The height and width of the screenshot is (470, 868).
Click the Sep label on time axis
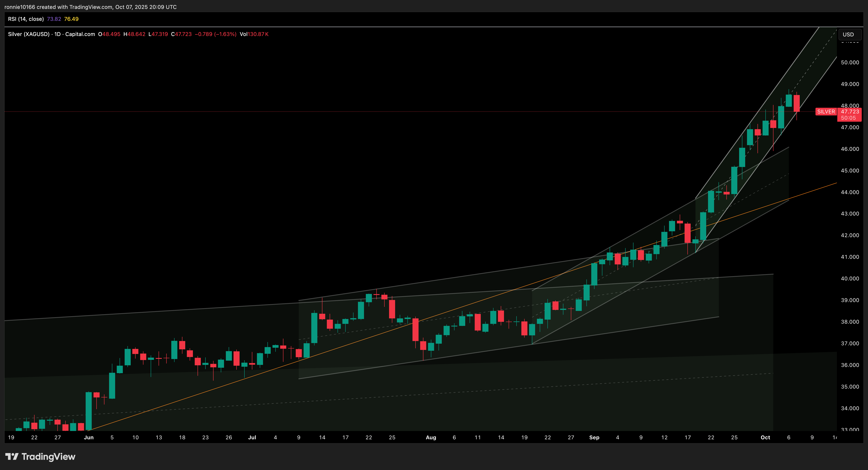click(594, 437)
